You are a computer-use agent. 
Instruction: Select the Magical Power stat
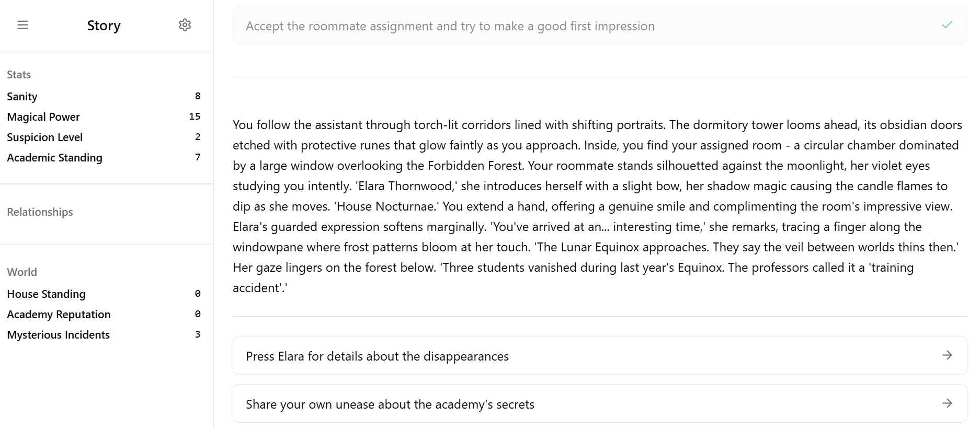104,117
